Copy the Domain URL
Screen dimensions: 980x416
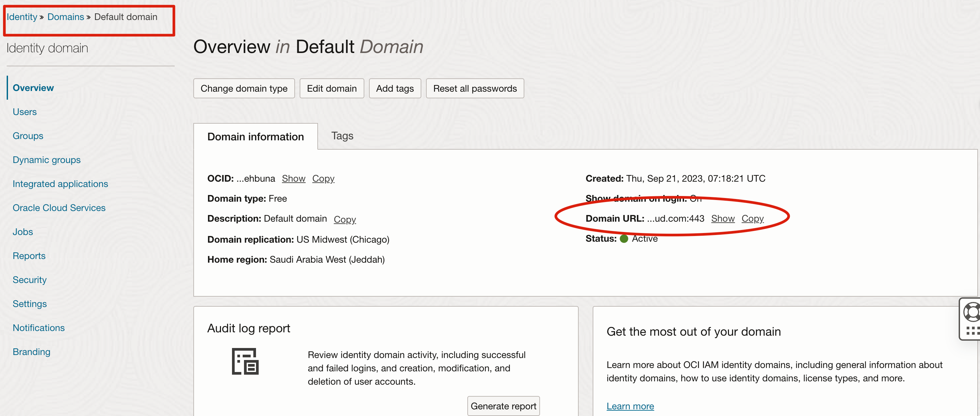pyautogui.click(x=752, y=218)
